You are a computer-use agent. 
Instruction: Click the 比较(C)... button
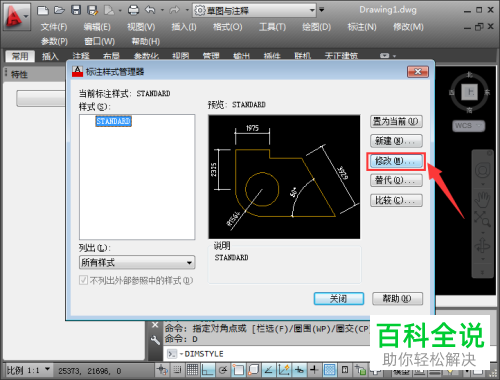pyautogui.click(x=396, y=200)
